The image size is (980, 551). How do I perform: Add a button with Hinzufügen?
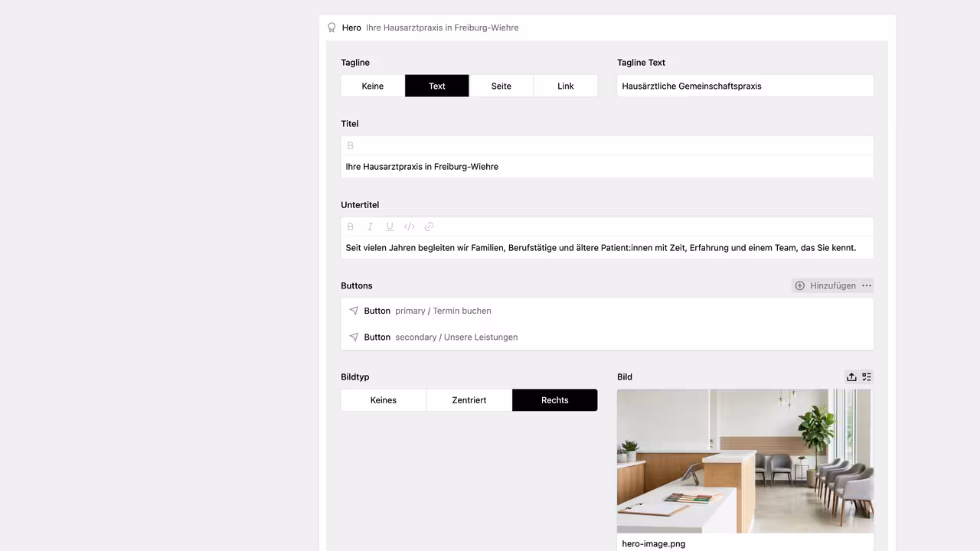825,285
